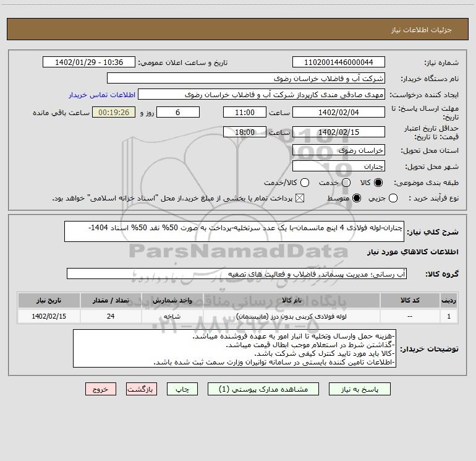Click the delivery province field خراسان رضوی
This screenshot has width=476, height=461.
click(339, 150)
